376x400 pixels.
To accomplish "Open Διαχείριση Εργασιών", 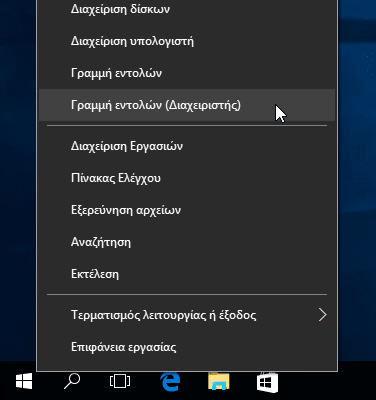I will click(187, 146).
